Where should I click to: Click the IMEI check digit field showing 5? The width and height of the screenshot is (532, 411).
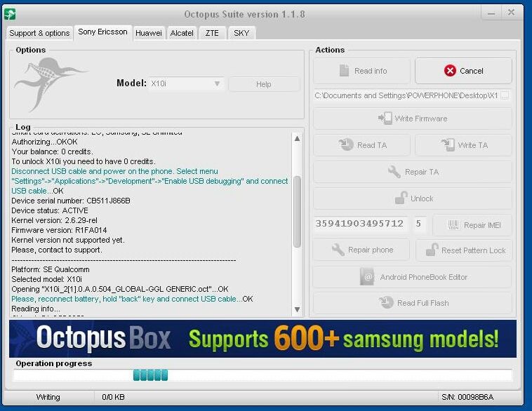tap(420, 224)
